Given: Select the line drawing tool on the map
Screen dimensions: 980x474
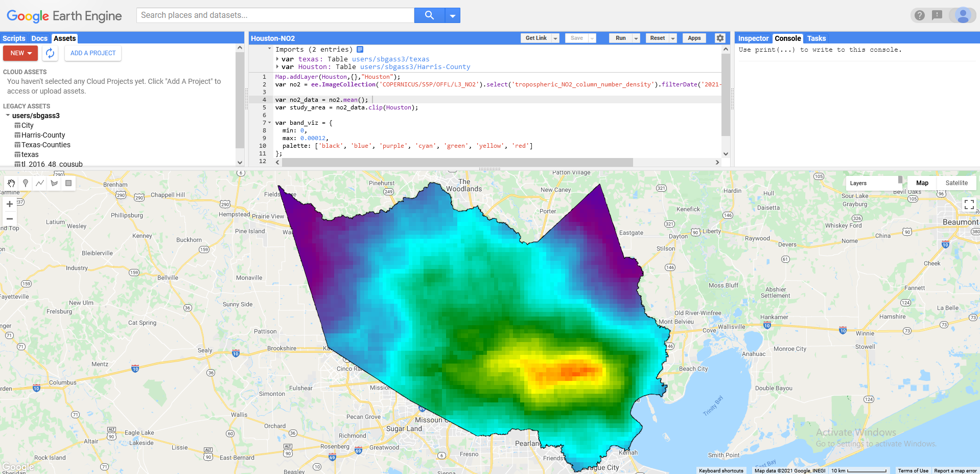Looking at the screenshot, I should click(40, 183).
